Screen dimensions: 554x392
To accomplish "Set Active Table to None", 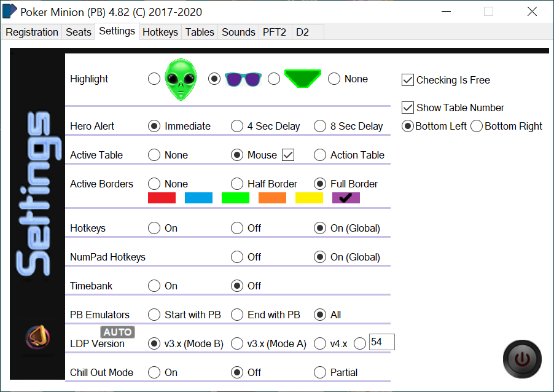I will tap(154, 155).
